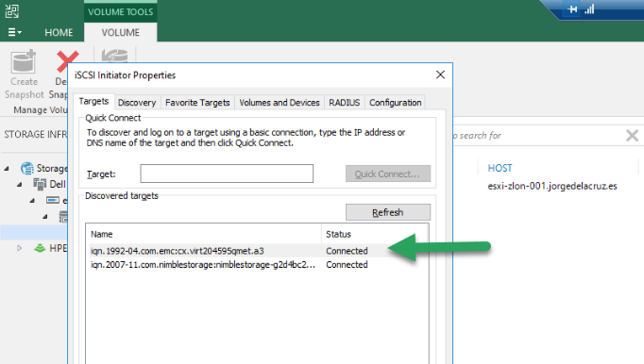Switch to Favorite Targets tab
The width and height of the screenshot is (644, 364).
[197, 103]
